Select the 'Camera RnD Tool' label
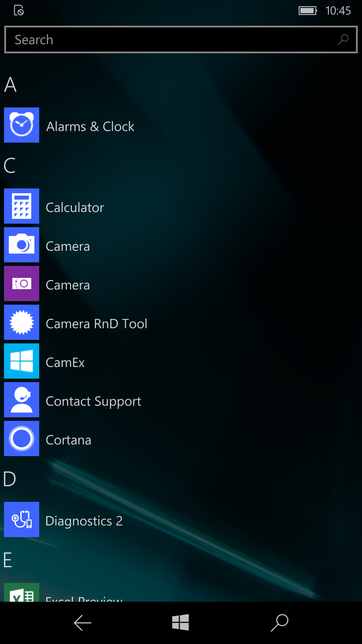This screenshot has height=644, width=362. [x=97, y=324]
